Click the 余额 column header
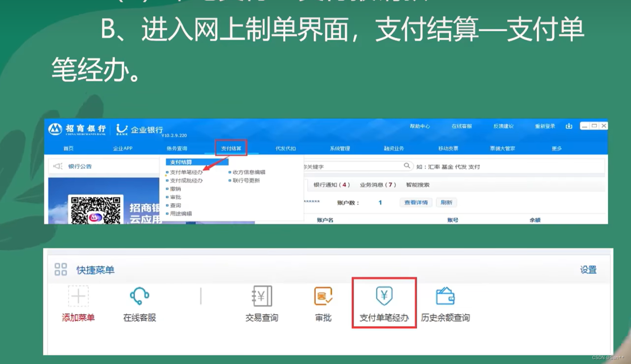This screenshot has width=631, height=364. [535, 220]
